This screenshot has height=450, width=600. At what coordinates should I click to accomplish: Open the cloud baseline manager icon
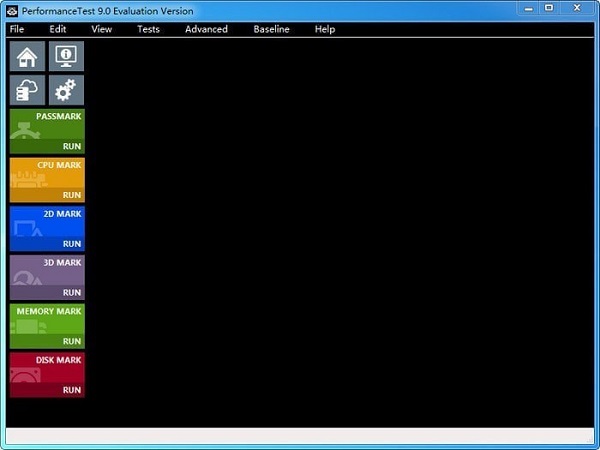(x=27, y=91)
